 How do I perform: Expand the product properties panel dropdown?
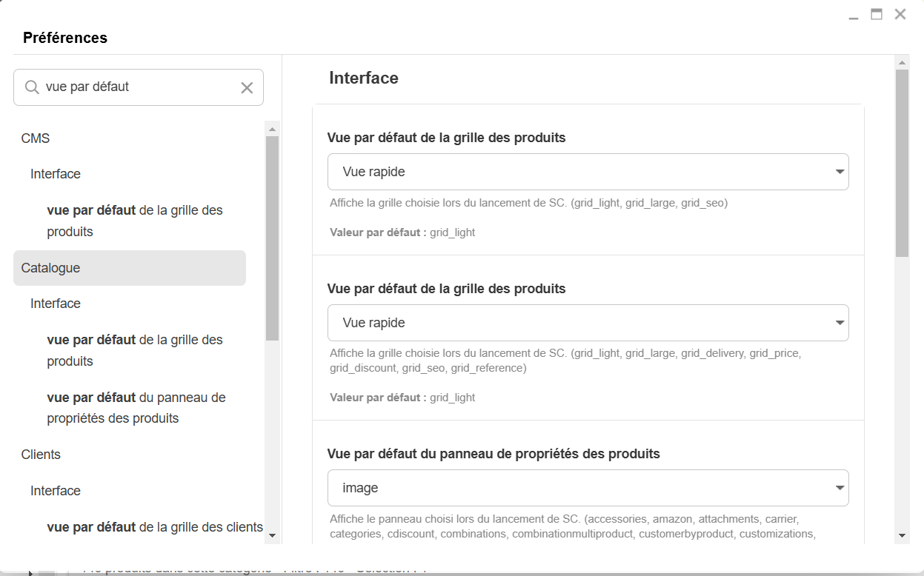coord(588,488)
